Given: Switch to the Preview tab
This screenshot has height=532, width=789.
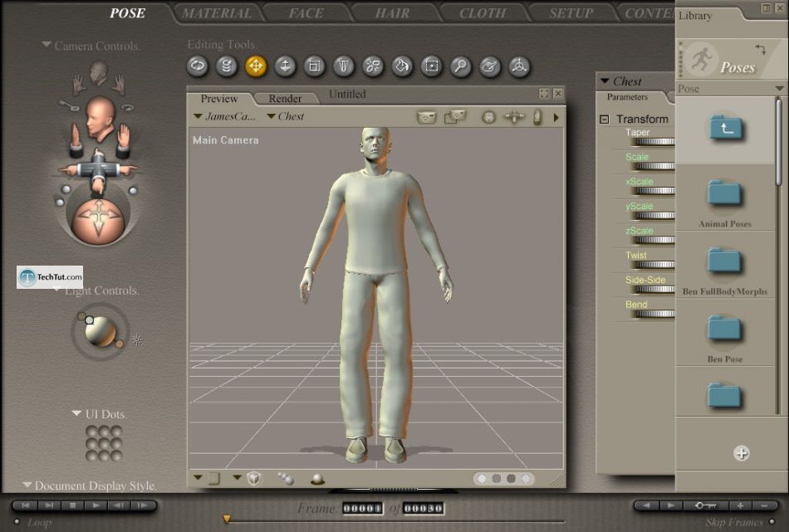Looking at the screenshot, I should click(x=219, y=99).
